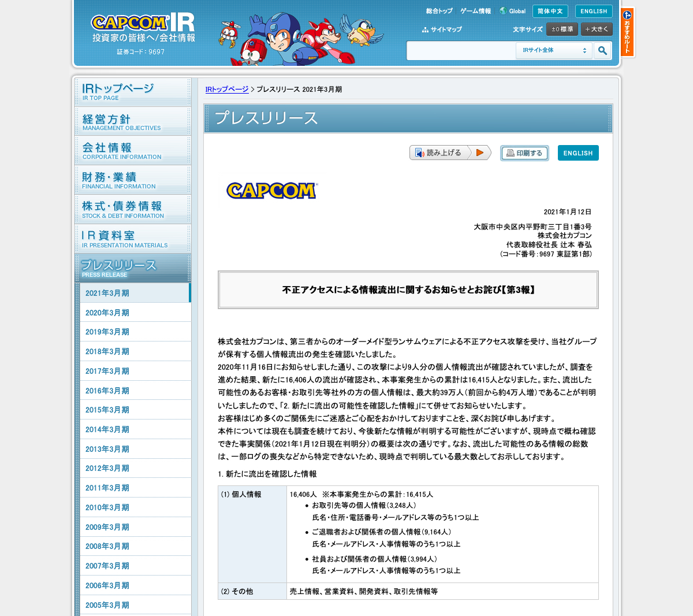Screen dimensions: 693x616
Task: Select 2011年3月期 in sidebar list
Action: (x=135, y=488)
